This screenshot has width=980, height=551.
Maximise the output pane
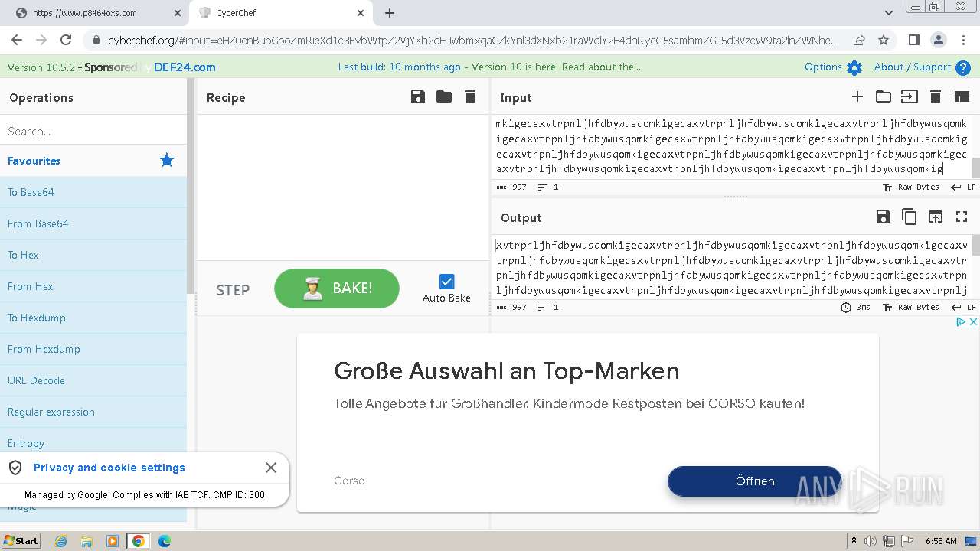962,217
